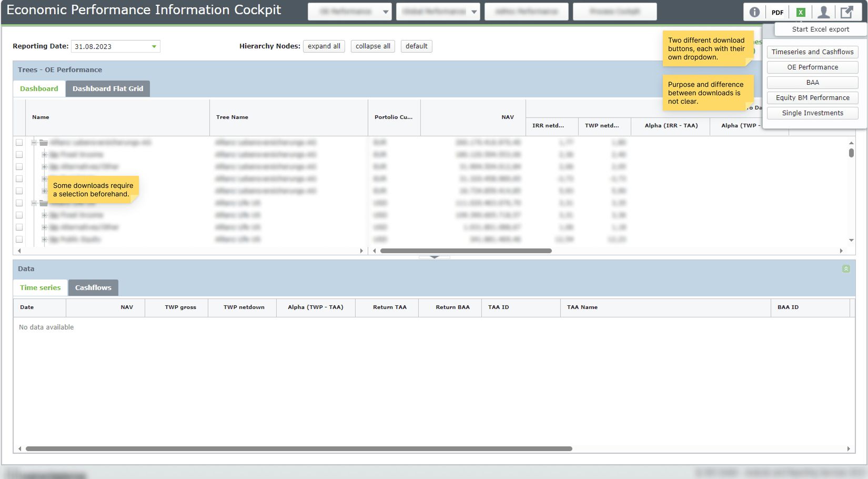Click the splitter arrow between the Trees and Data panels
868x479 pixels.
coord(435,257)
